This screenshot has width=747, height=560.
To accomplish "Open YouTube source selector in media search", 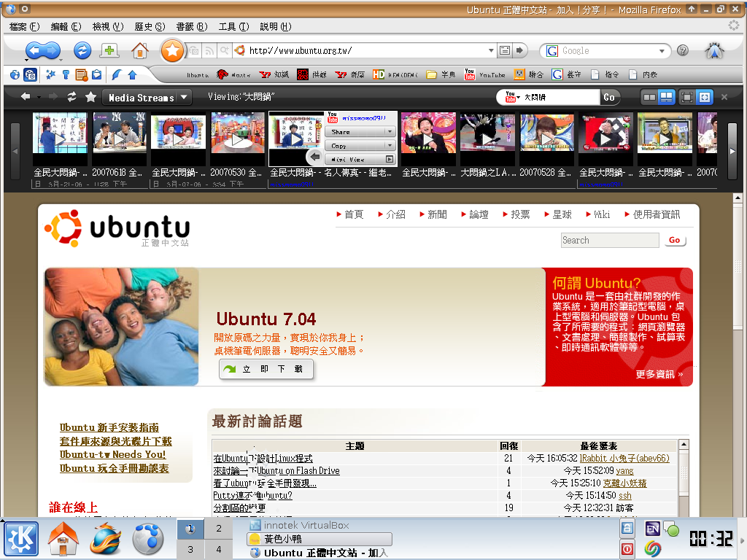I will point(513,97).
